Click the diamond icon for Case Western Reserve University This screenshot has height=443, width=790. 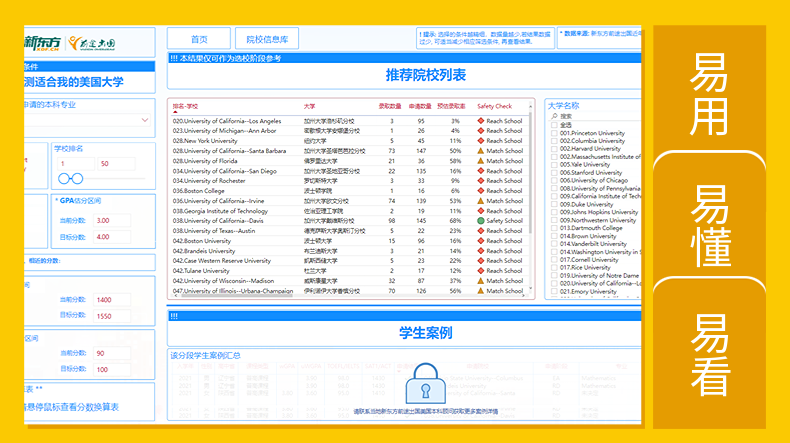(481, 261)
